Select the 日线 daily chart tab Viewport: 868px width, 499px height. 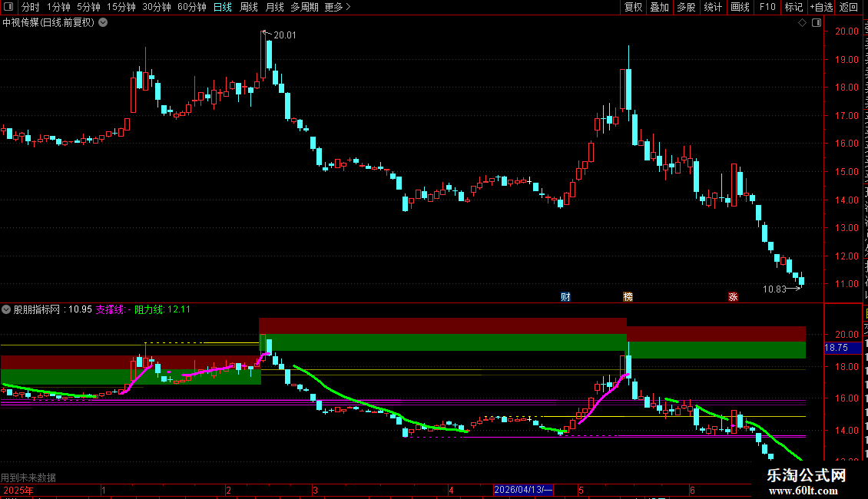pos(223,7)
